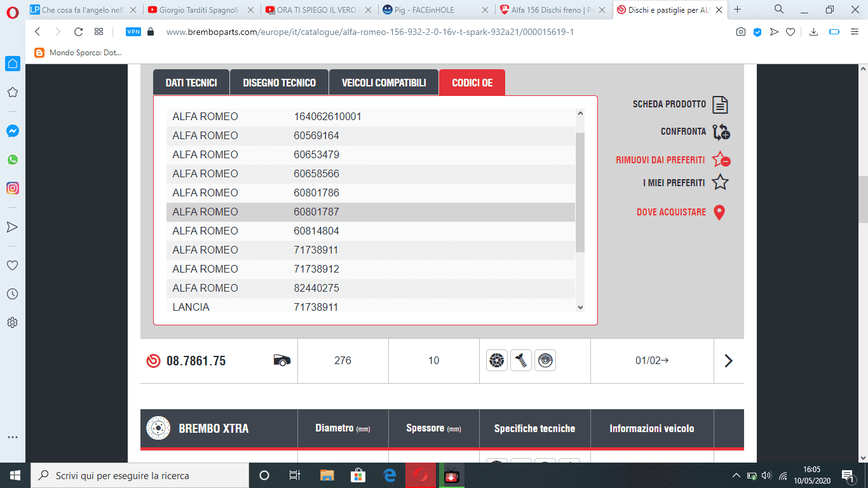
Task: Open Messenger in the sidebar
Action: click(12, 131)
